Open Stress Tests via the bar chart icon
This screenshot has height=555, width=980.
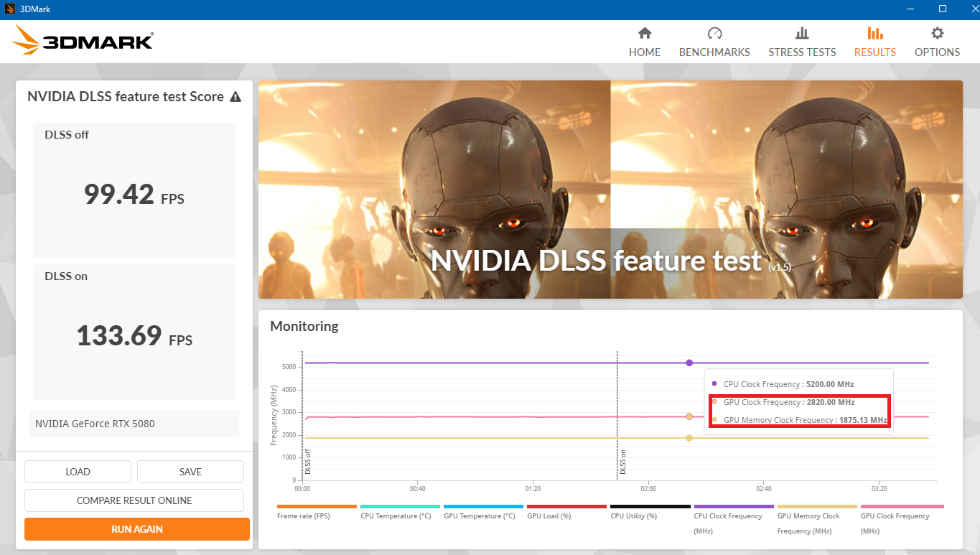tap(801, 34)
